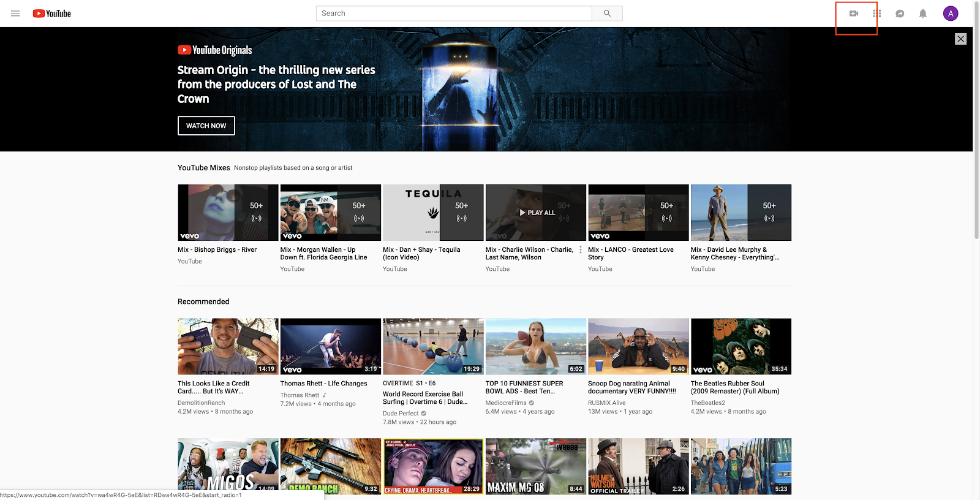Open TOP 10 FUNNIEST SUPER BOWL ADS title
This screenshot has width=980, height=500.
pyautogui.click(x=524, y=387)
